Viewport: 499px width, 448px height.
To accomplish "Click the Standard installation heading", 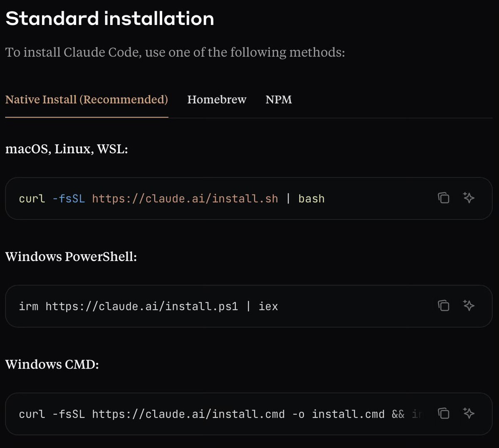I will 110,19.
